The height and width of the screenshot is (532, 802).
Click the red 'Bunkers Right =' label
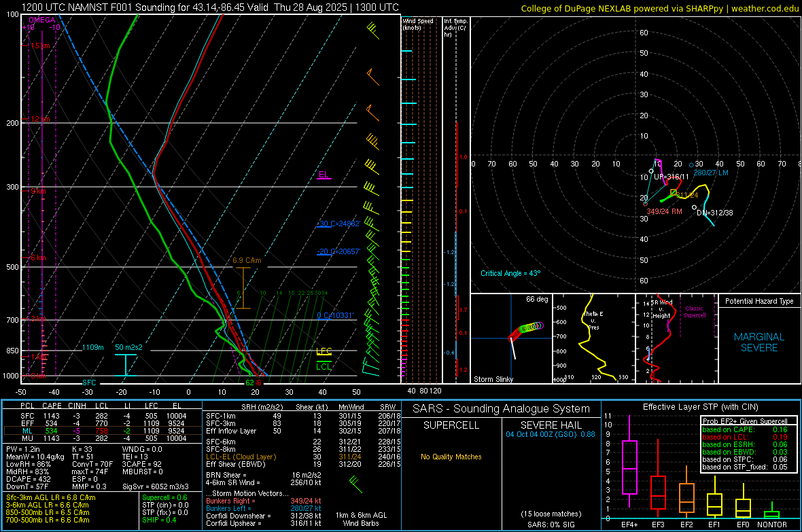tap(230, 501)
